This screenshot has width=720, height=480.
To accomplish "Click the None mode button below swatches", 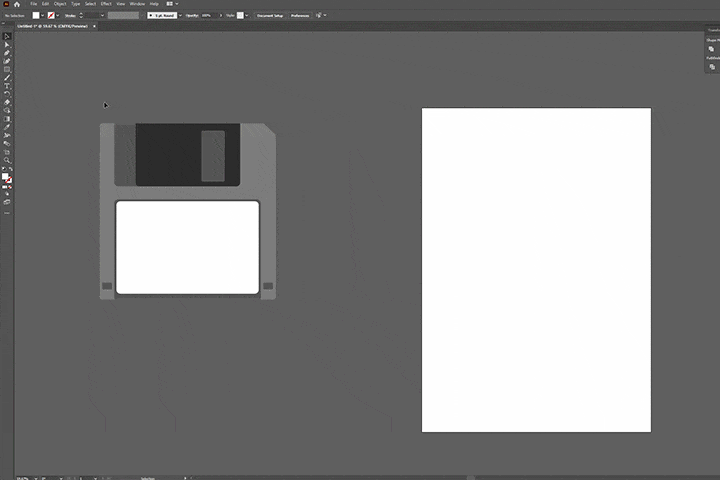I will tap(10, 187).
